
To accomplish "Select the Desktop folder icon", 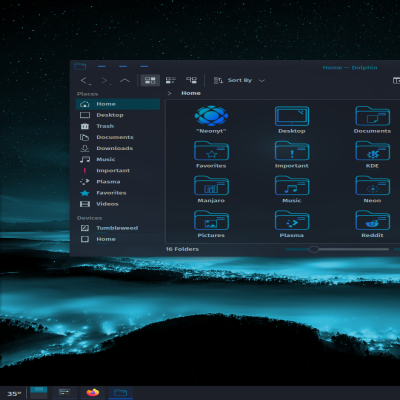I will [292, 116].
